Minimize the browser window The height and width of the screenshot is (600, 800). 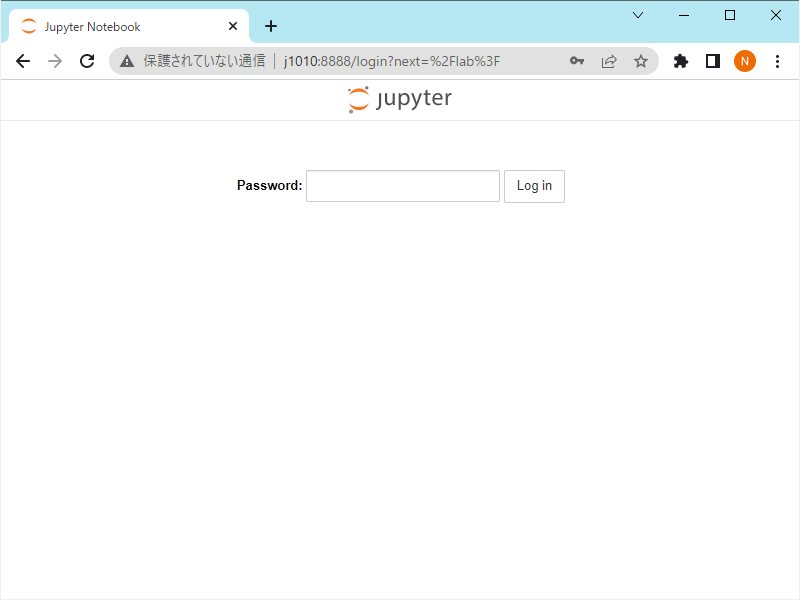click(684, 15)
